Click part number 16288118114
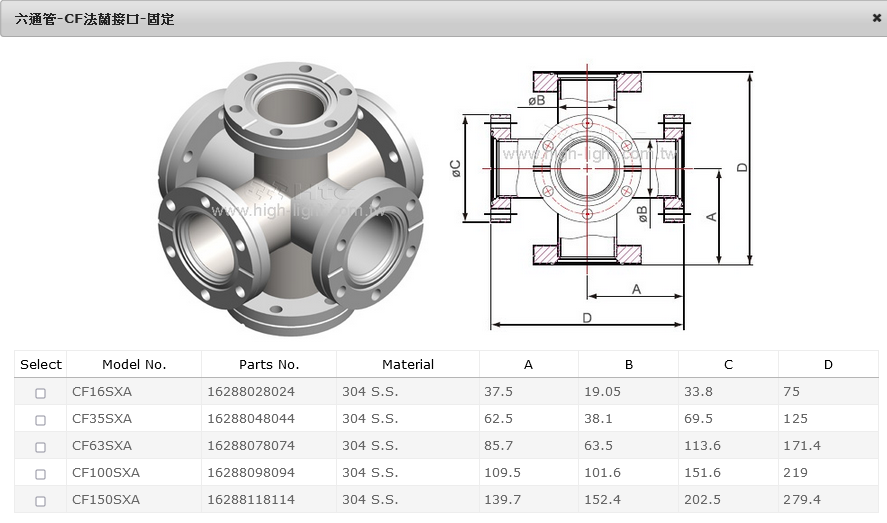The width and height of the screenshot is (887, 523). coord(251,500)
